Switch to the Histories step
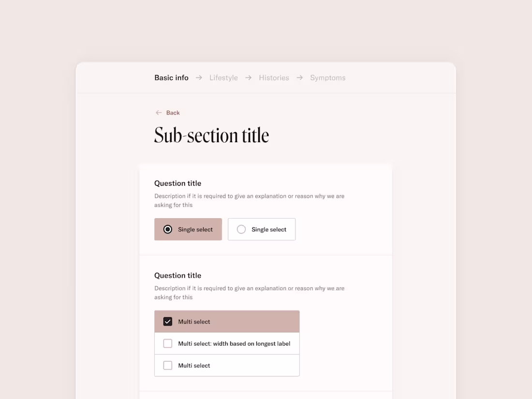The image size is (532, 399). point(274,77)
